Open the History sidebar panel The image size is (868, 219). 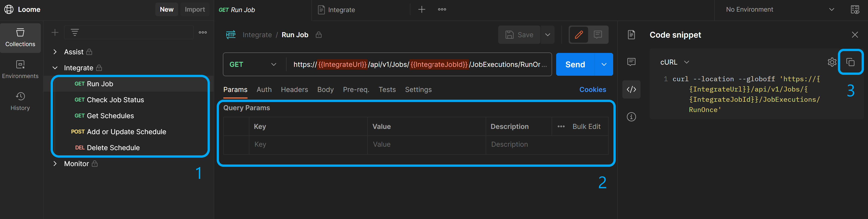(x=20, y=102)
